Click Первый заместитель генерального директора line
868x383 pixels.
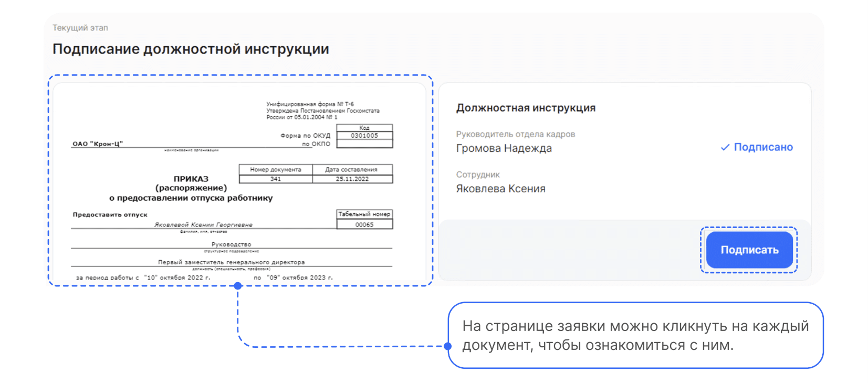pos(232,262)
